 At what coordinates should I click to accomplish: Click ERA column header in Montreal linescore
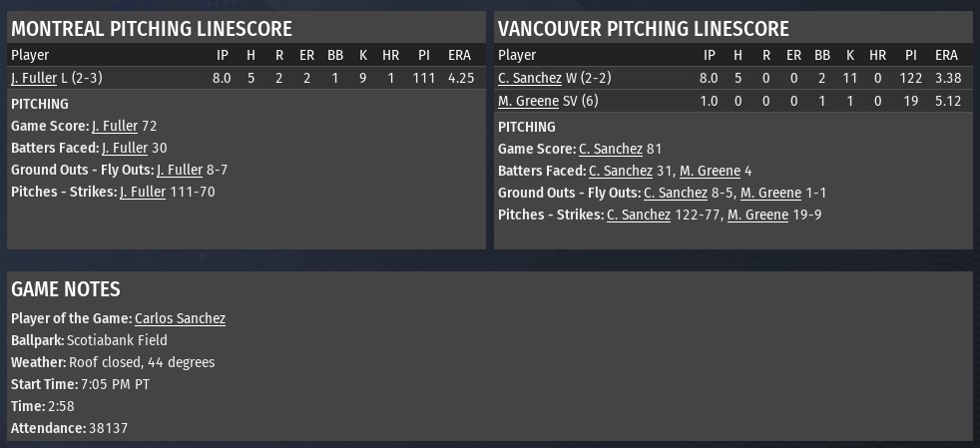click(460, 55)
